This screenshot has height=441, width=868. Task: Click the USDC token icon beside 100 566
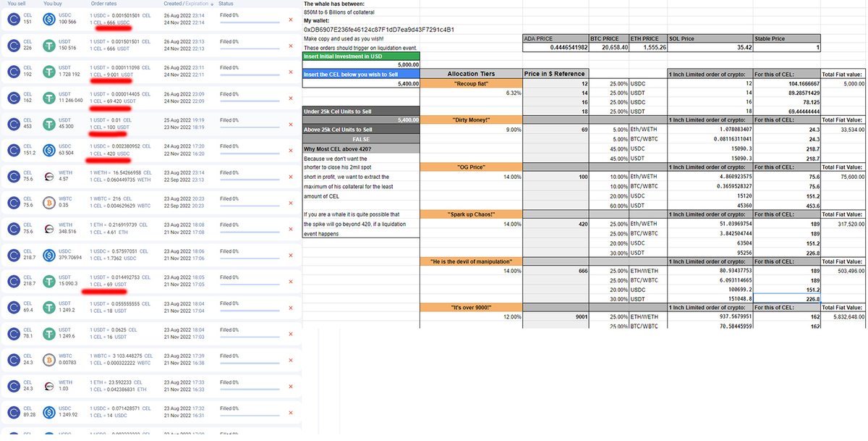point(49,19)
